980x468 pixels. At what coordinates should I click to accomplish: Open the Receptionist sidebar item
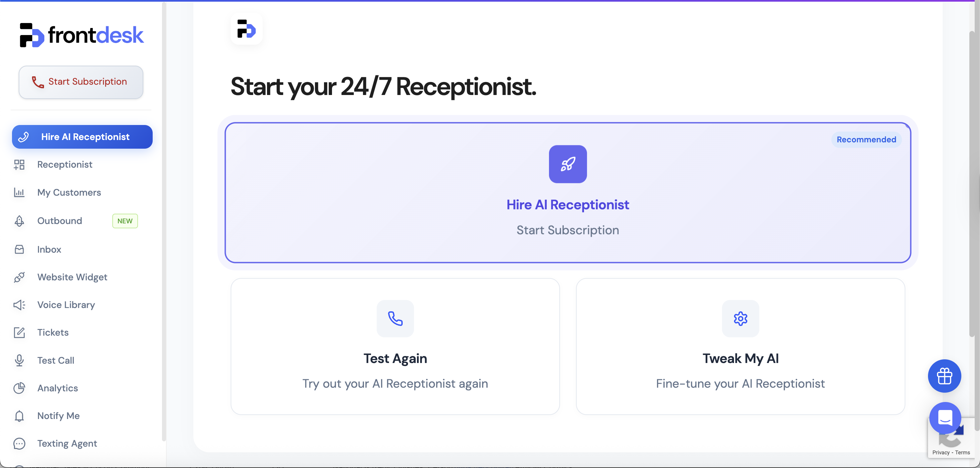65,165
